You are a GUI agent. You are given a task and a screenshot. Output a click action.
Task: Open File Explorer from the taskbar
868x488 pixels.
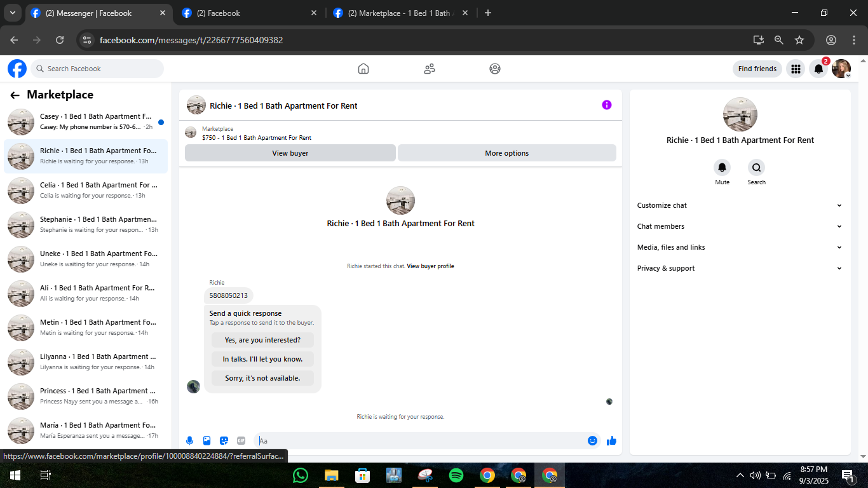tap(332, 475)
